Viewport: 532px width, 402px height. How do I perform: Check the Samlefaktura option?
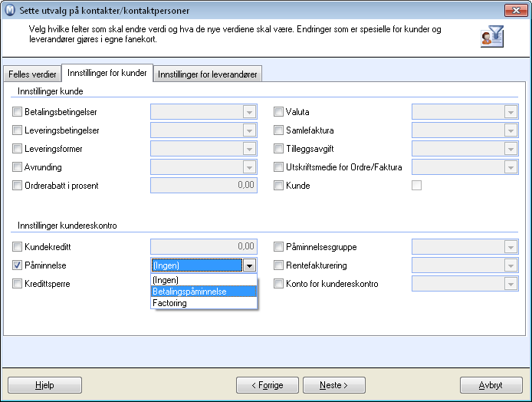pos(278,130)
